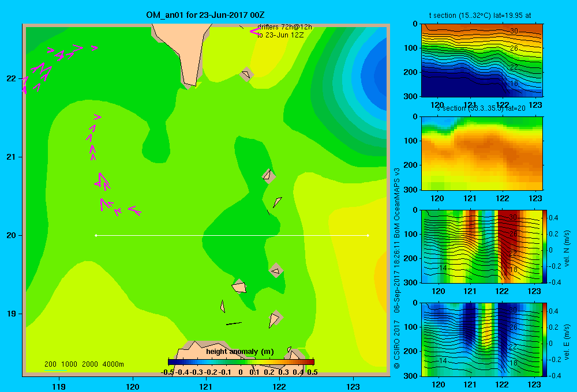The height and width of the screenshot is (392, 577).
Task: Click latitude label 22 on main map axis
Action: (x=12, y=78)
